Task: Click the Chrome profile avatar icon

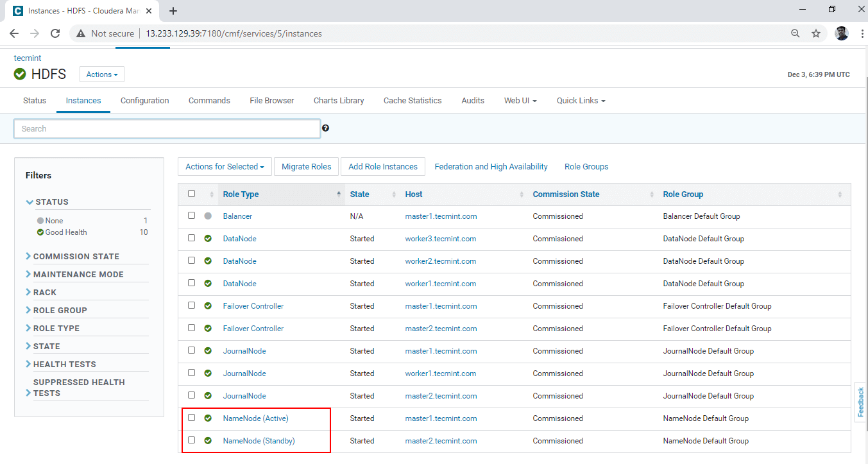Action: pos(841,33)
